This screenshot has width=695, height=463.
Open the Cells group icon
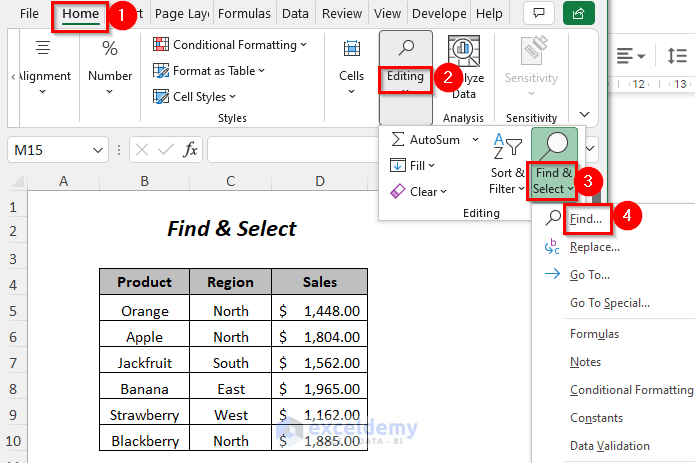pyautogui.click(x=351, y=67)
